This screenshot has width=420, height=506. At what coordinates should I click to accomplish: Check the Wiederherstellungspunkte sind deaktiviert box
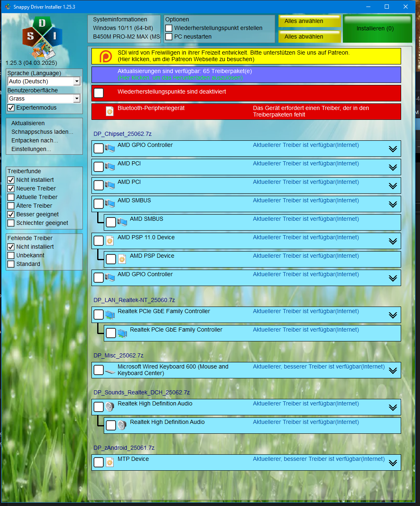pos(98,93)
